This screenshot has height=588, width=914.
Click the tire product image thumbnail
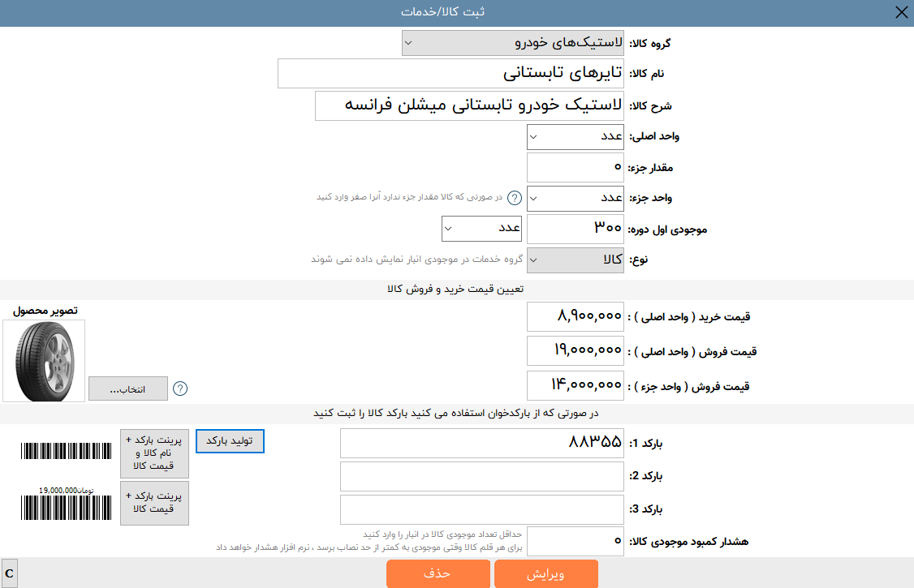coord(44,361)
